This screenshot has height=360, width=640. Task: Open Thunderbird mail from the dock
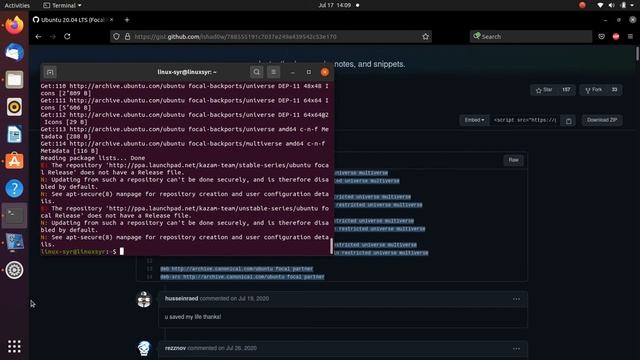14,52
